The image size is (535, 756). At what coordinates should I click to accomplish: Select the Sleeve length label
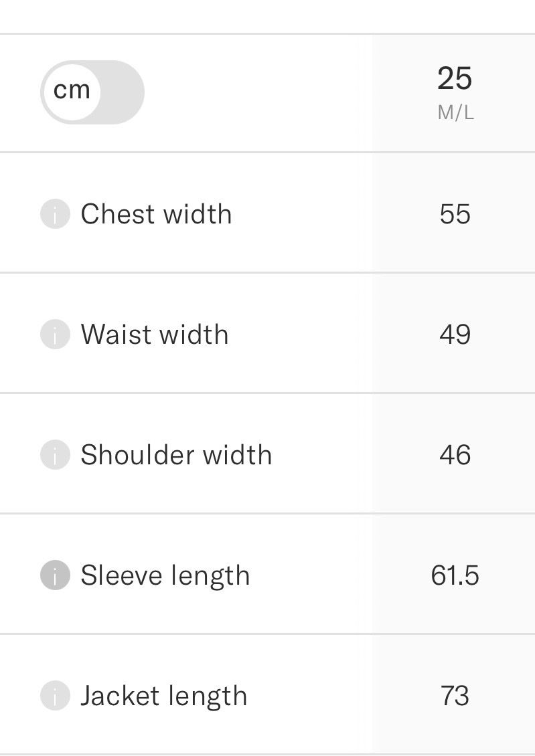click(165, 576)
